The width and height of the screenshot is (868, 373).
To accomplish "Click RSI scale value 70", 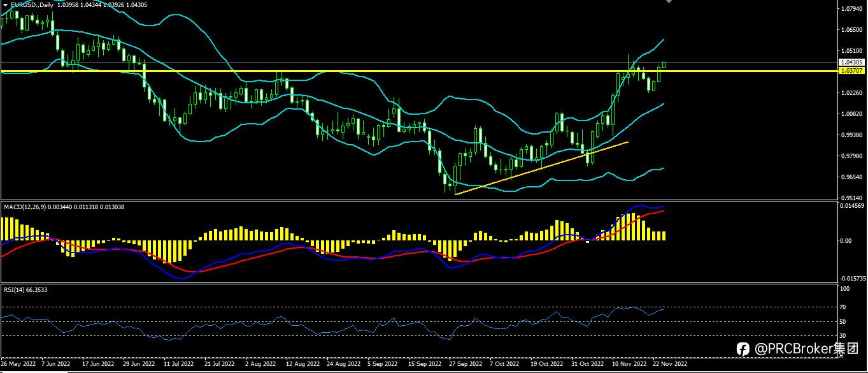I will pos(843,307).
